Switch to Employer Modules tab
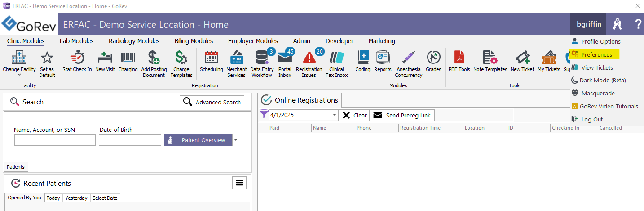Screen dimensions: 644x211 click(x=253, y=41)
